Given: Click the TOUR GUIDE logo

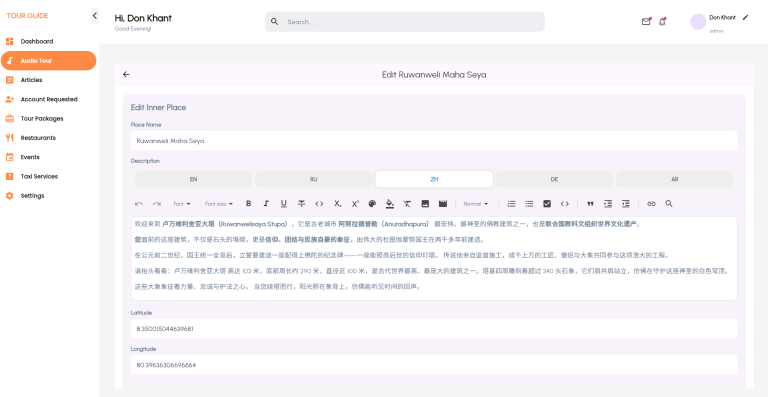Looking at the screenshot, I should tap(27, 16).
